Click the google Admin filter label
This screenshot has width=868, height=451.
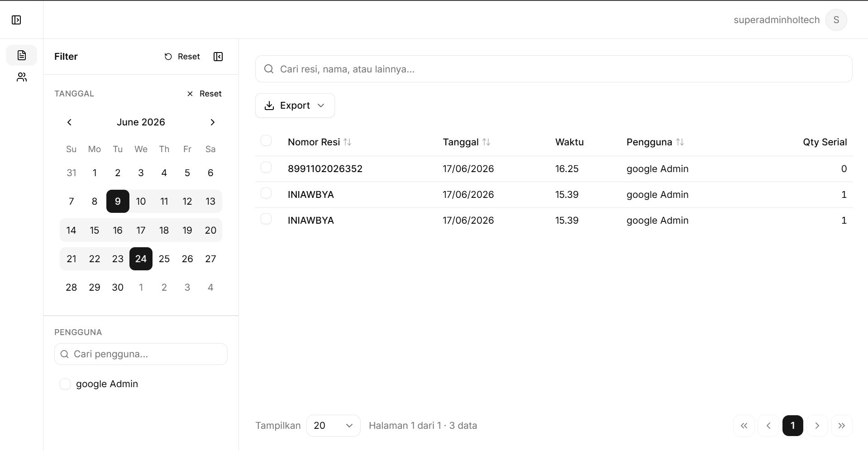point(107,384)
